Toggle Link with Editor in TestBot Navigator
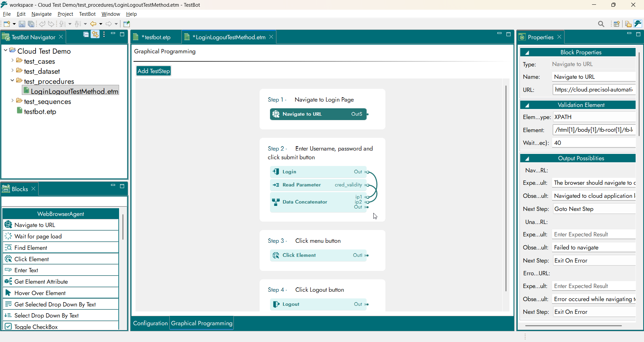Image resolution: width=644 pixels, height=342 pixels. (95, 34)
